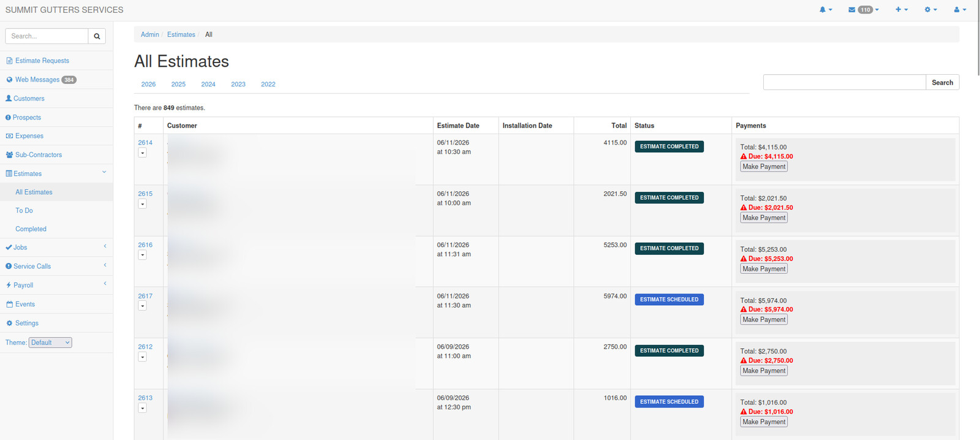Make Payment for the $2,021.50 estimate

[764, 218]
